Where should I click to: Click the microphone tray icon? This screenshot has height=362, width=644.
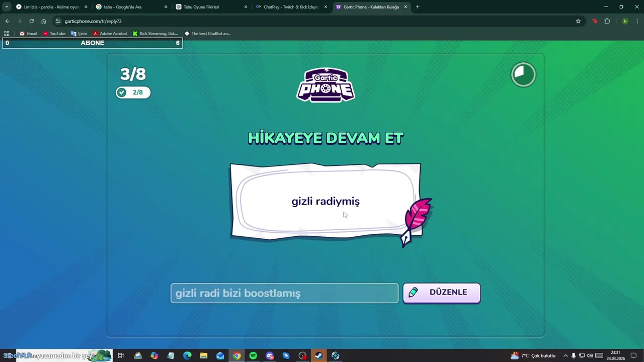tap(574, 356)
